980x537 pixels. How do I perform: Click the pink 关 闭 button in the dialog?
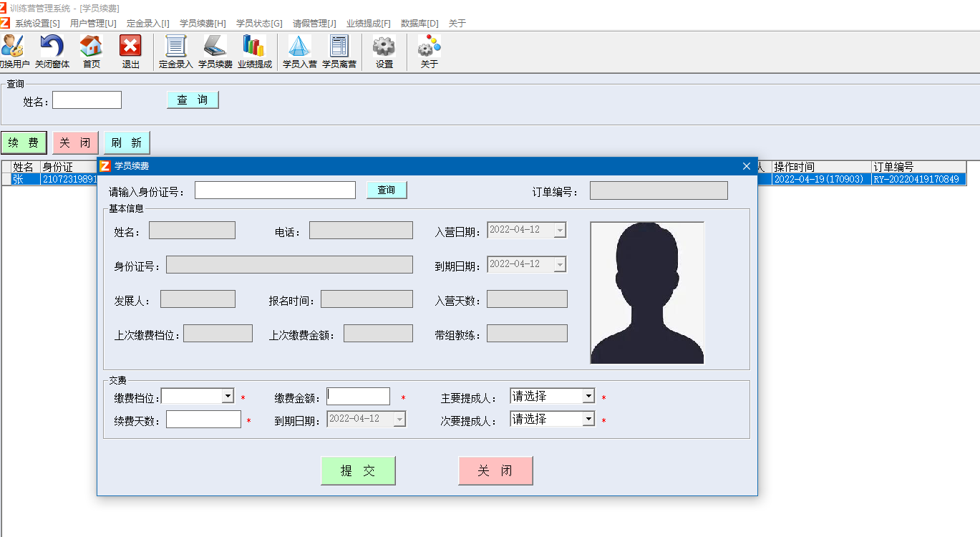coord(495,471)
